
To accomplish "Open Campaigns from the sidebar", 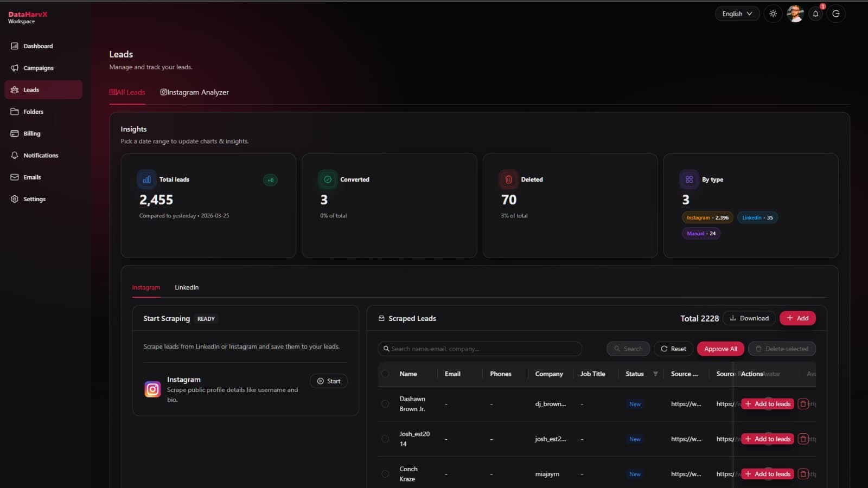I will coord(38,68).
